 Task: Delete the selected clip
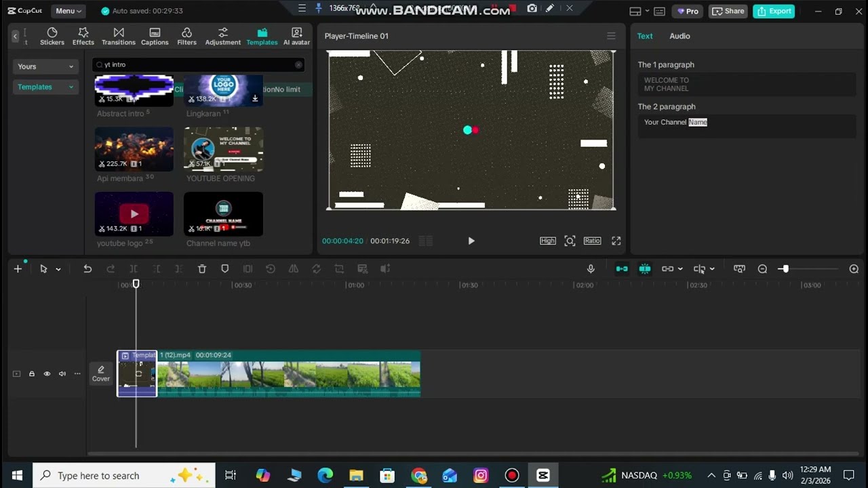pyautogui.click(x=202, y=269)
